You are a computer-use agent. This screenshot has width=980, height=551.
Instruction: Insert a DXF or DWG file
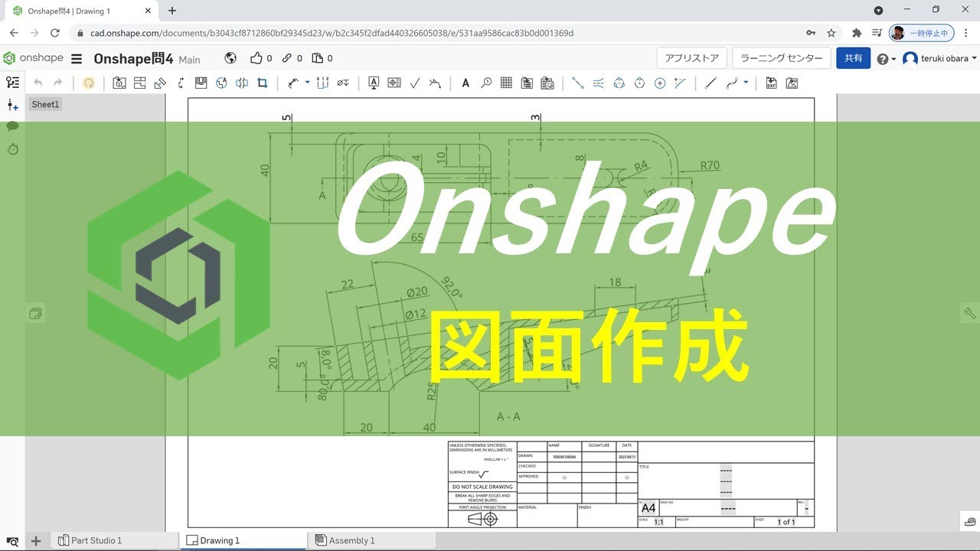pos(772,83)
